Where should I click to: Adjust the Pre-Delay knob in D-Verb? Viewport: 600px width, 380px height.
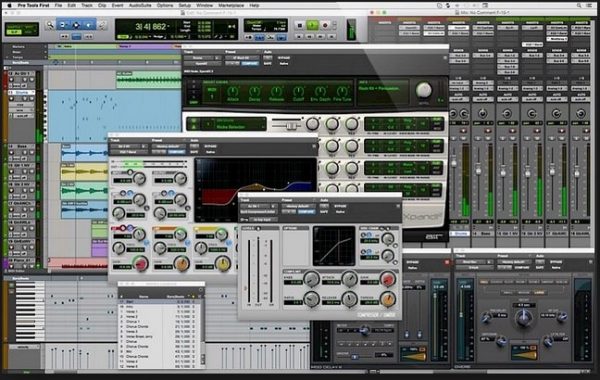tap(486, 317)
